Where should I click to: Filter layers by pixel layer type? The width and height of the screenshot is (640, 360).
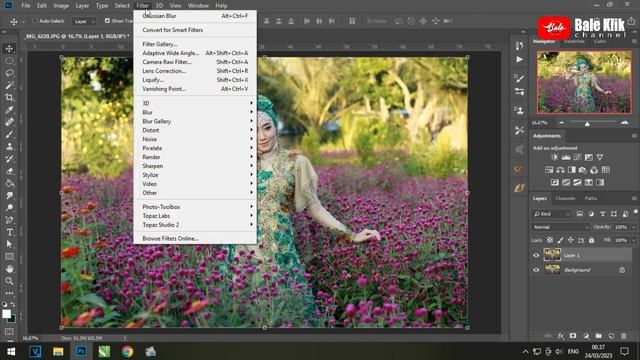pos(580,213)
